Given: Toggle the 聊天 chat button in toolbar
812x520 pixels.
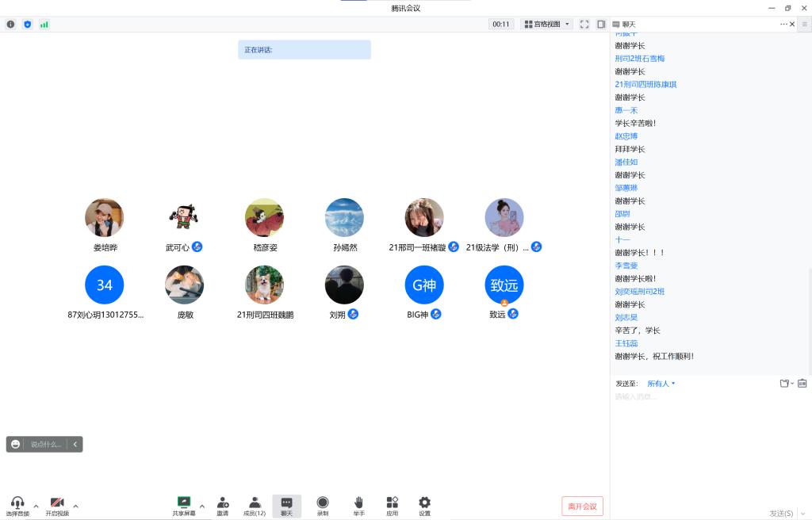Looking at the screenshot, I should pos(286,506).
